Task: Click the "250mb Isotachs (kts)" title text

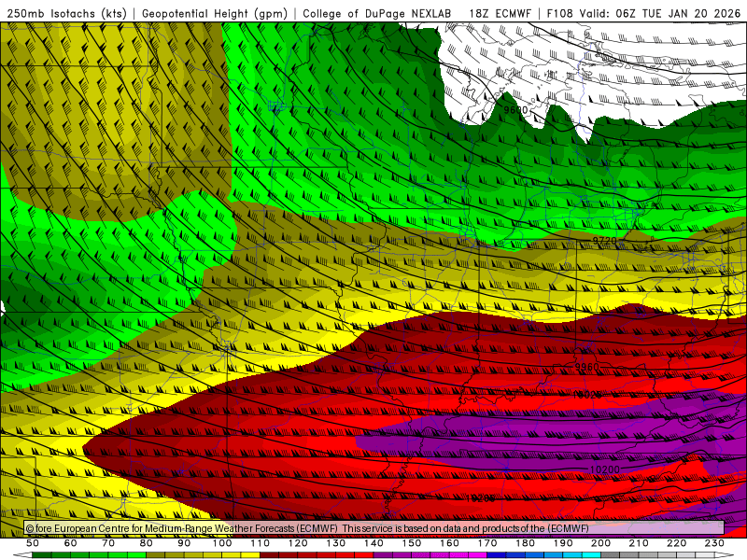Action: coord(66,14)
